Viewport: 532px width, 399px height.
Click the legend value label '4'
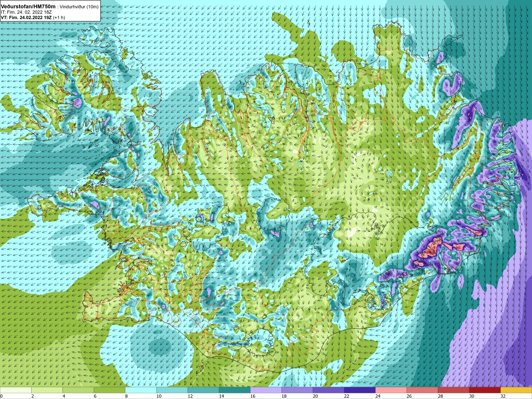coord(64,396)
